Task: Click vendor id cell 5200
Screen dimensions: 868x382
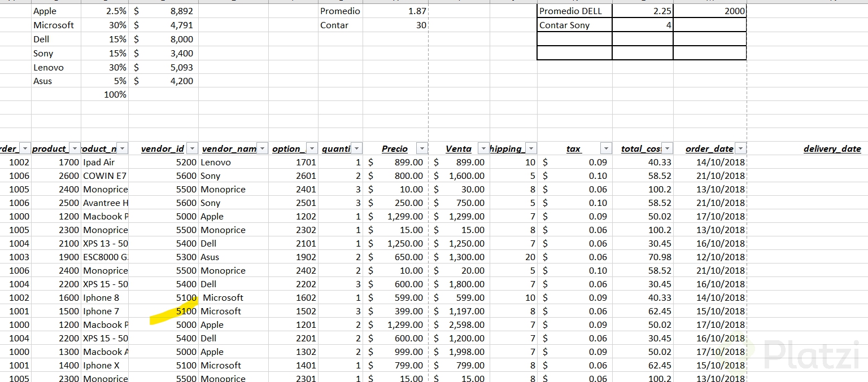Action: pyautogui.click(x=163, y=162)
